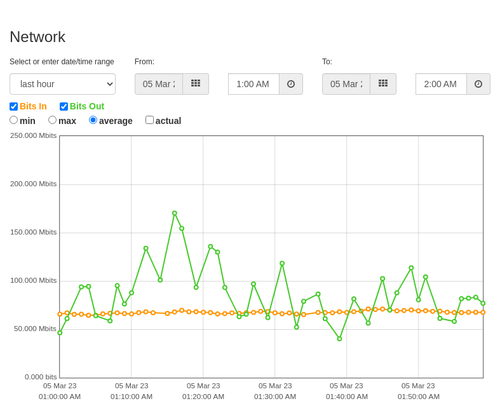
Task: Click the '0.000 bits' axis label
Action: click(x=41, y=377)
